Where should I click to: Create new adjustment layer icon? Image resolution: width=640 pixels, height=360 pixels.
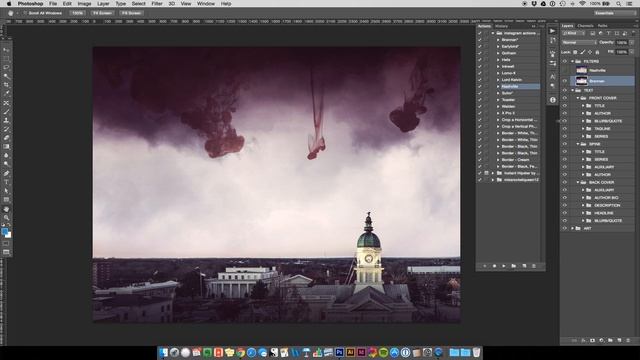click(601, 340)
